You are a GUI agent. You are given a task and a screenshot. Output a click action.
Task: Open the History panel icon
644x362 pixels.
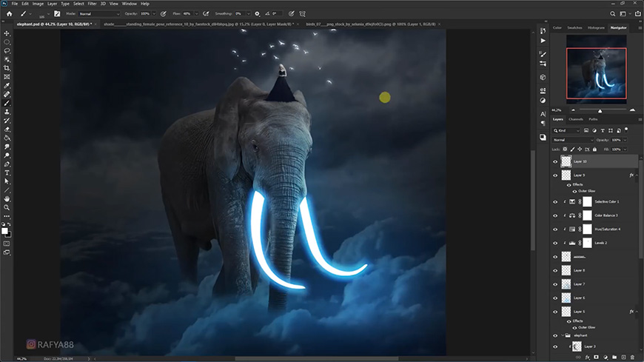[x=543, y=31]
